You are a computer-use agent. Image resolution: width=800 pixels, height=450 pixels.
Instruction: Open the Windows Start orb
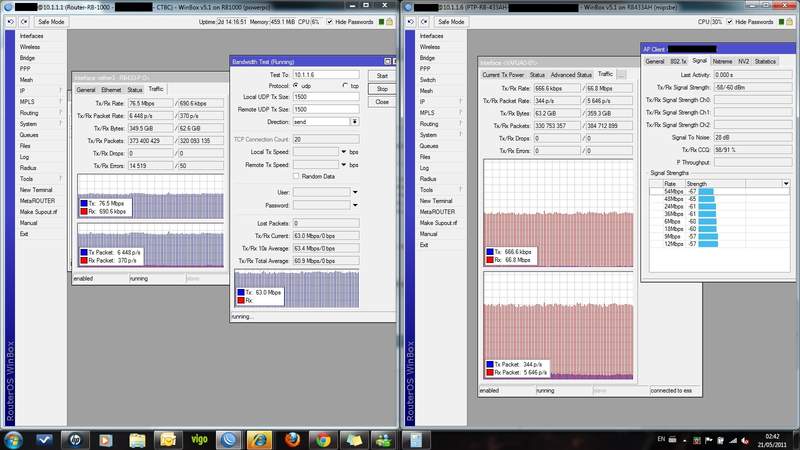13,440
